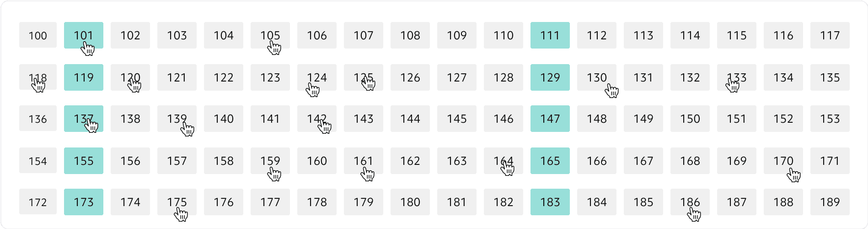The height and width of the screenshot is (229, 868).
Task: Select cell number 144
Action: pyautogui.click(x=410, y=119)
